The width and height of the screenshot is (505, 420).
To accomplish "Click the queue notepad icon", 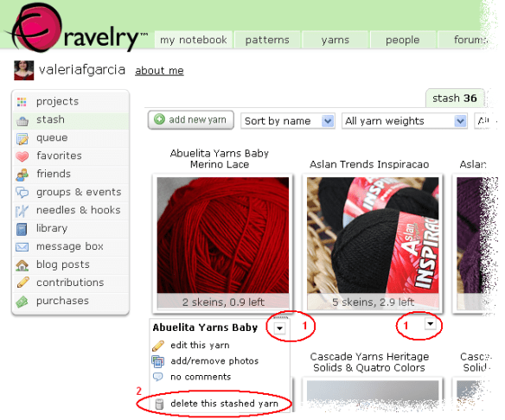I will coord(22,139).
